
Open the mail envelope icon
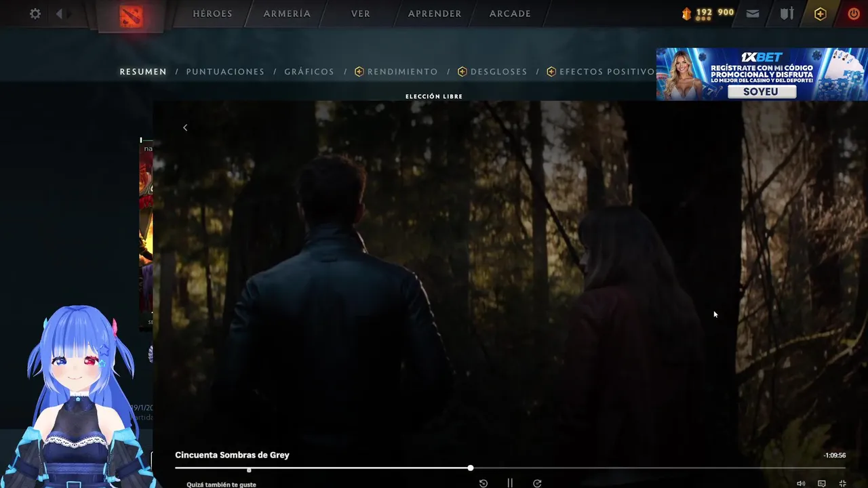(x=753, y=14)
